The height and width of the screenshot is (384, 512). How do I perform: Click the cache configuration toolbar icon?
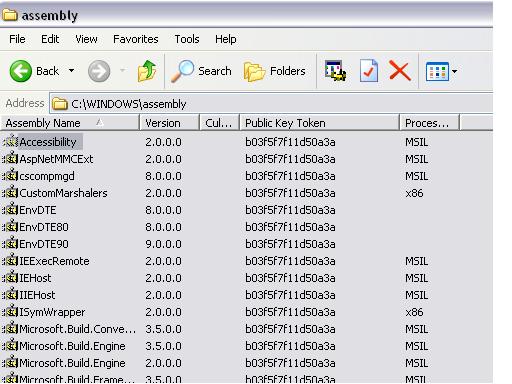point(335,71)
